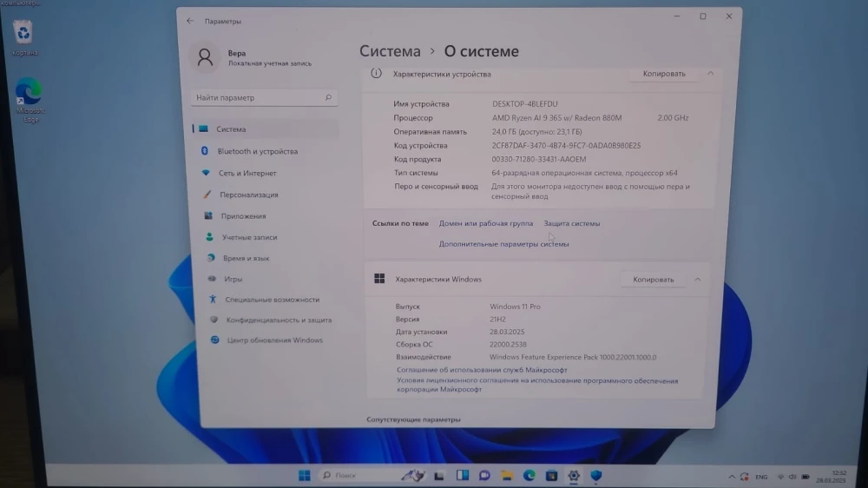The image size is (868, 488).
Task: Open Соглашение об использовании служб Майкрософт
Action: click(482, 369)
